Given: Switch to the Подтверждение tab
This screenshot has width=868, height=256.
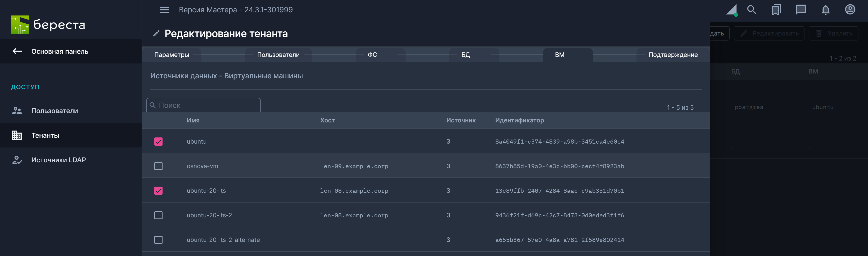Looking at the screenshot, I should 673,55.
